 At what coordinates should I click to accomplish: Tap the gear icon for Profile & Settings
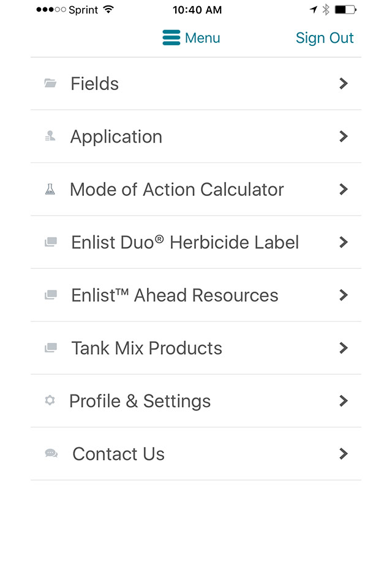50,401
